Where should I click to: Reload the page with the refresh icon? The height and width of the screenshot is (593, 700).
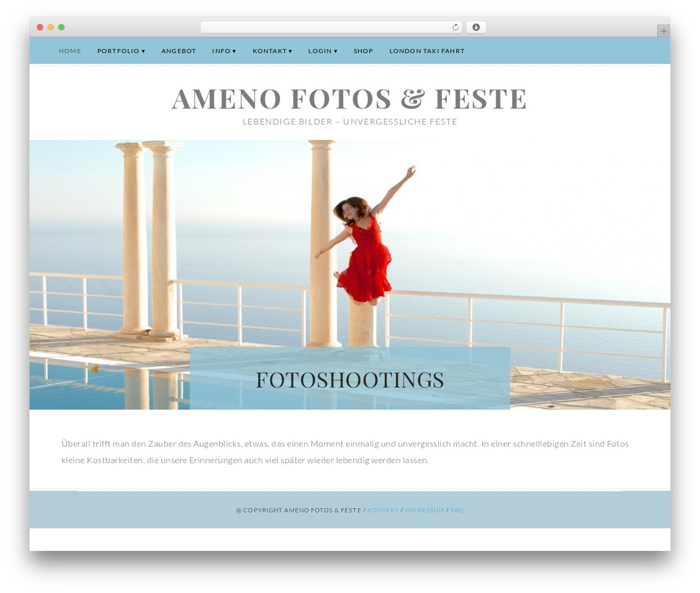tap(455, 27)
